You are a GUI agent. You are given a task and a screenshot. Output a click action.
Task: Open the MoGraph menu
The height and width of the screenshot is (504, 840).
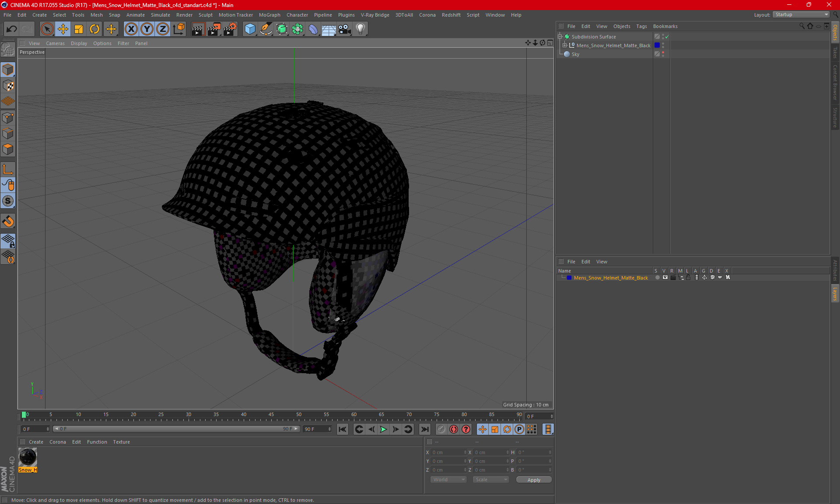tap(269, 15)
